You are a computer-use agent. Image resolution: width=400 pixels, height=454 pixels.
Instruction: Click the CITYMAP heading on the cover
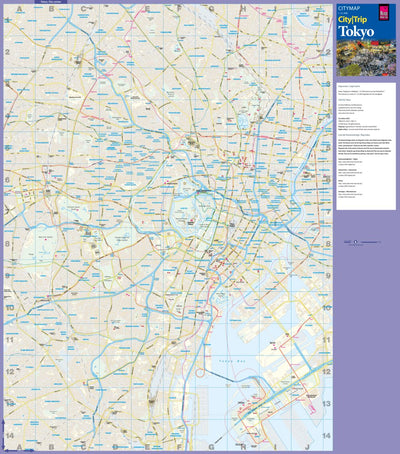click(x=349, y=8)
